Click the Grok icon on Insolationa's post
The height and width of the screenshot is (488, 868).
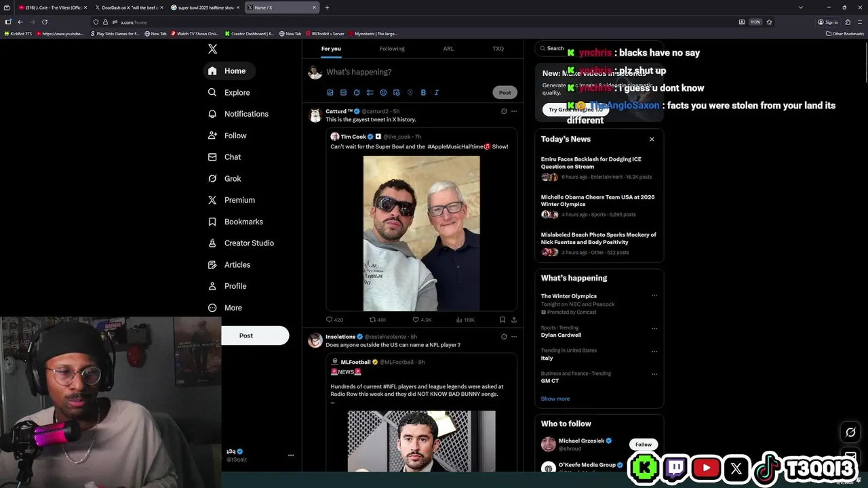[503, 336]
